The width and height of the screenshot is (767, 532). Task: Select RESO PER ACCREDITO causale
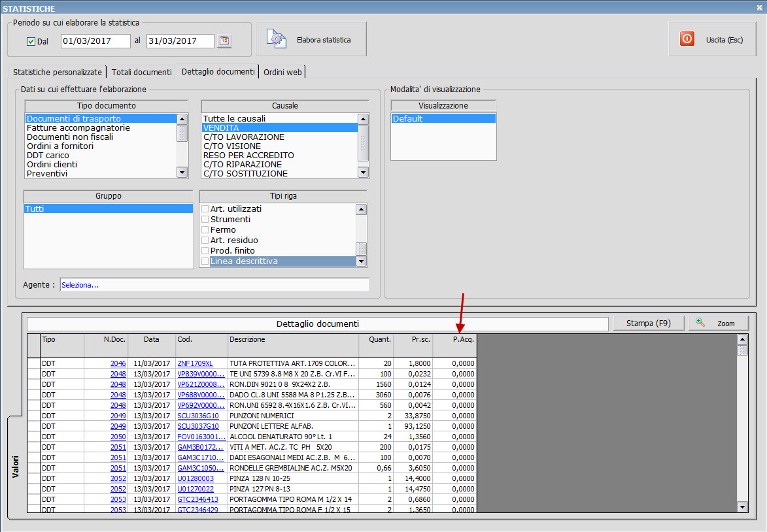[x=280, y=155]
